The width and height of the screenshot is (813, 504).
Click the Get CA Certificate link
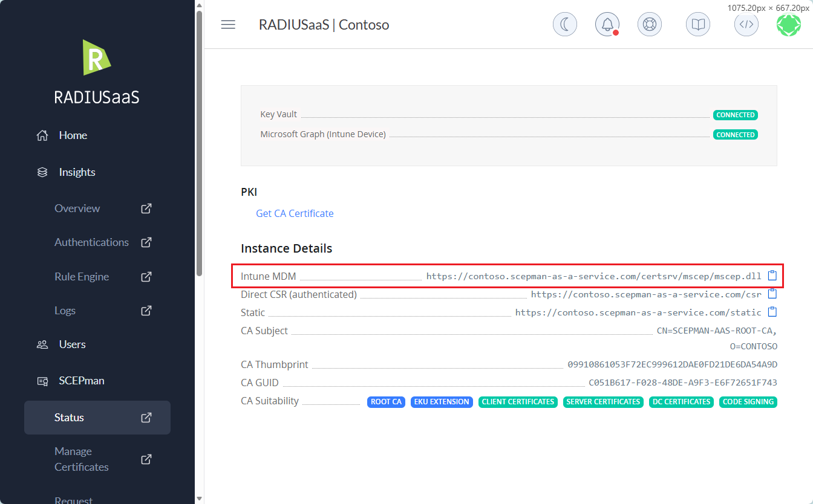(x=295, y=213)
